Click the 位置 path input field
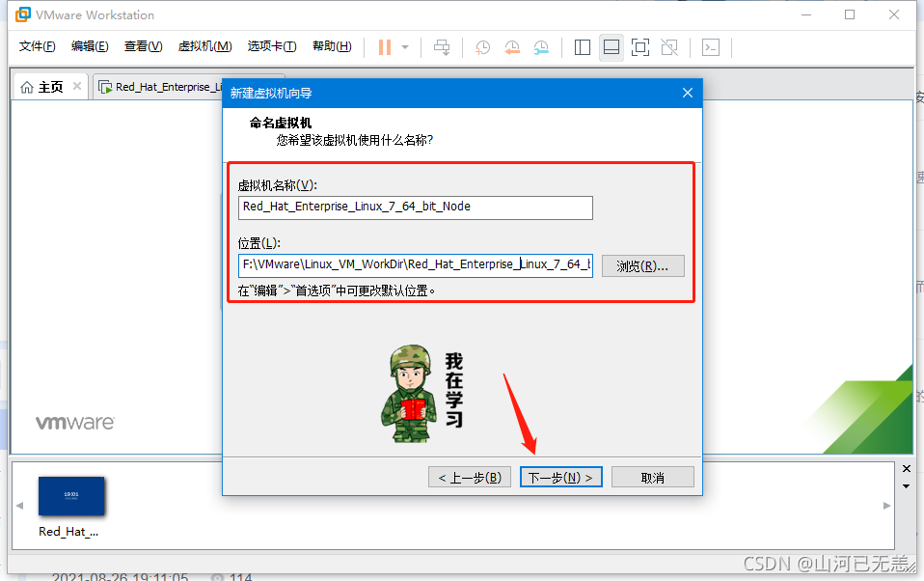The height and width of the screenshot is (581, 924). click(x=416, y=265)
